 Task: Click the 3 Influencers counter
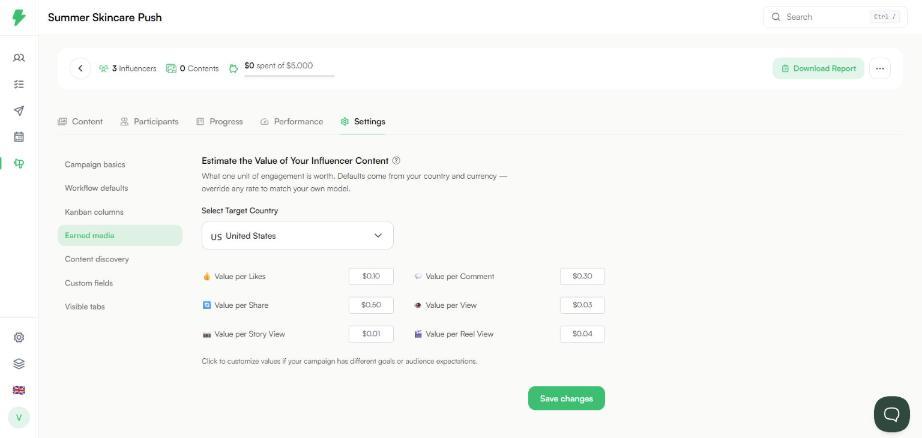128,68
